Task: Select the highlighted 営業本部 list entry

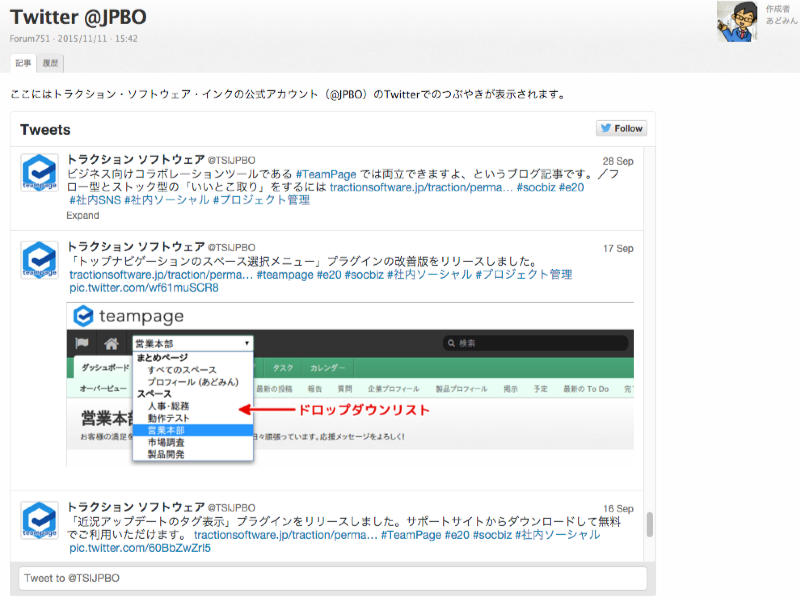Action: [x=193, y=430]
